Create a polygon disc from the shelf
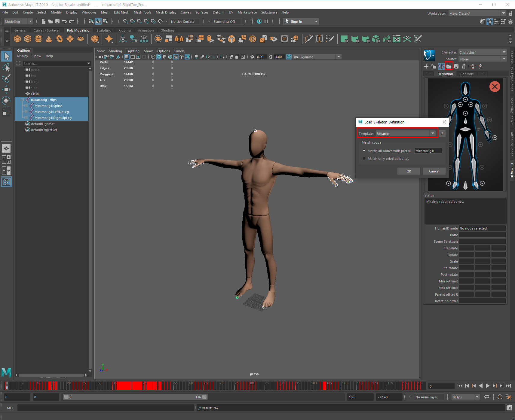This screenshot has height=420, width=515. tap(81, 39)
